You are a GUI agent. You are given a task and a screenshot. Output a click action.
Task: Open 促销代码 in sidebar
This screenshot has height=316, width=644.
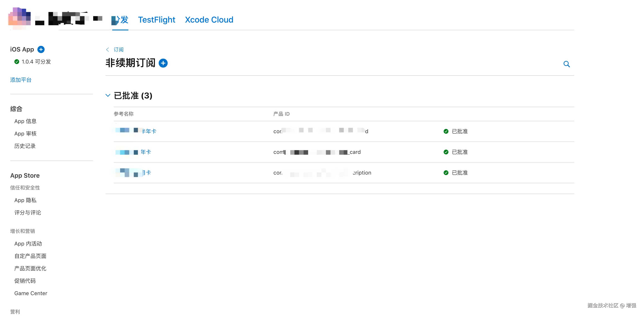pyautogui.click(x=25, y=281)
